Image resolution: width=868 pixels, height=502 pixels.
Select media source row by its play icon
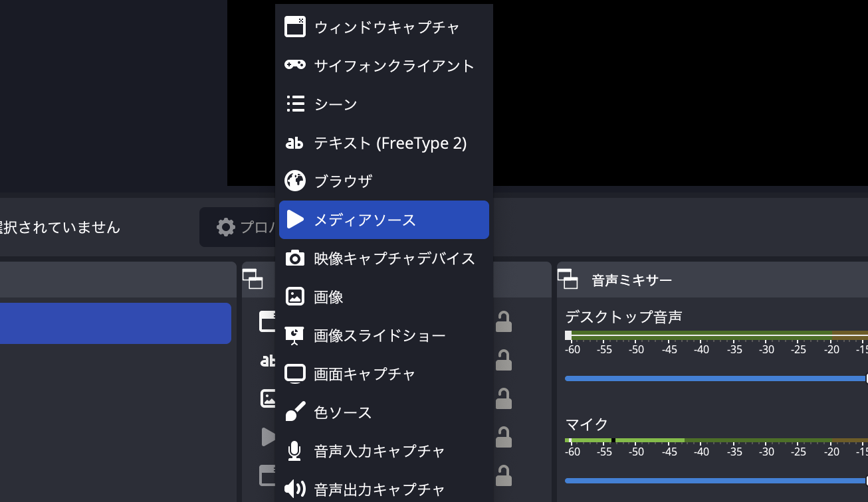click(268, 437)
